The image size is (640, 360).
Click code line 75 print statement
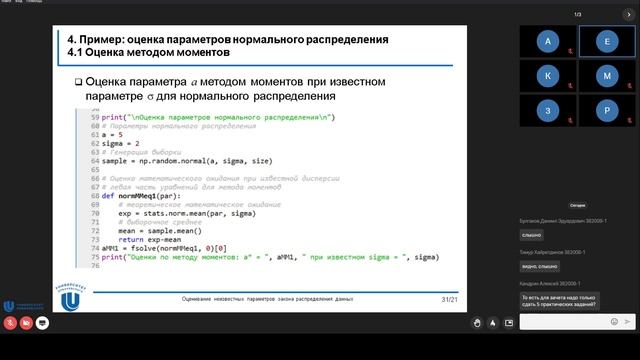(x=270, y=257)
